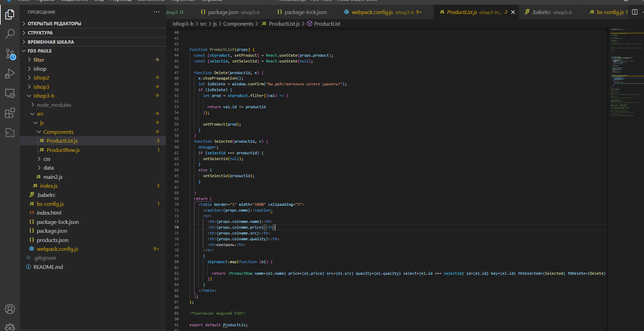Screen dimensions: 644x331
Task: Click Components in the breadcrumb
Action: [238, 24]
